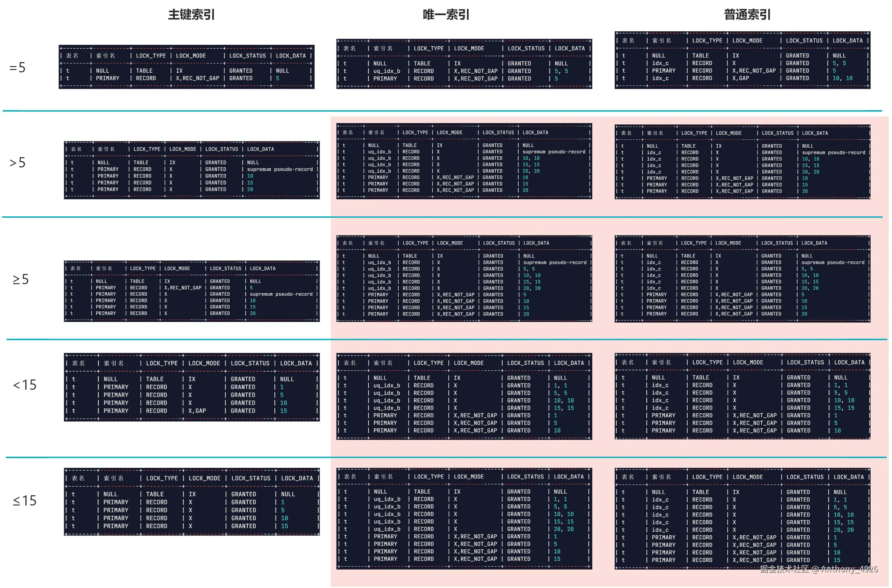Image resolution: width=892 pixels, height=588 pixels.
Task: Click the =5 row label
Action: (x=18, y=68)
